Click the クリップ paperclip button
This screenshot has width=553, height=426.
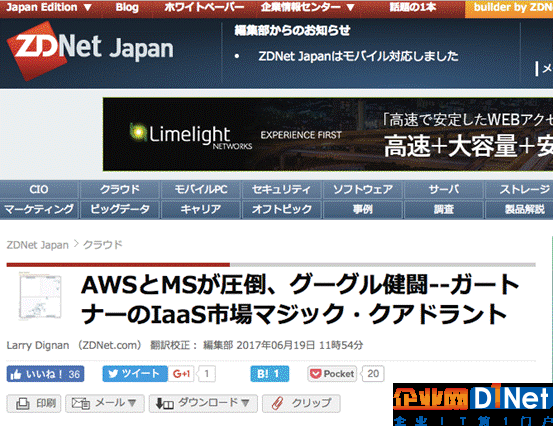coord(301,403)
